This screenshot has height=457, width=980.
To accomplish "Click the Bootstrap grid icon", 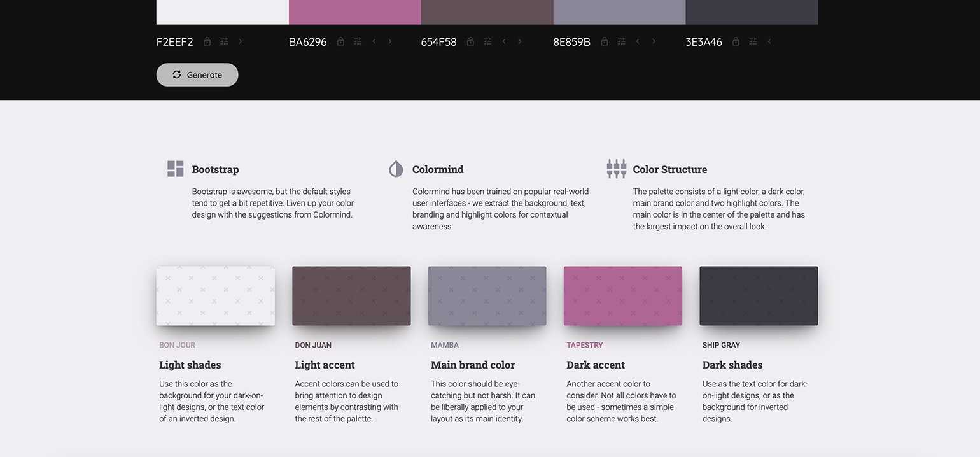I will coord(176,169).
